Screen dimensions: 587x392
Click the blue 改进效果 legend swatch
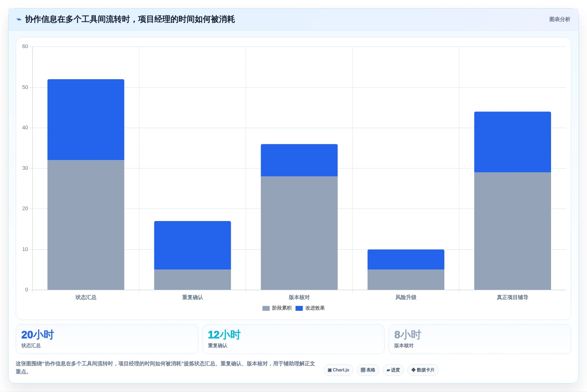(x=299, y=308)
